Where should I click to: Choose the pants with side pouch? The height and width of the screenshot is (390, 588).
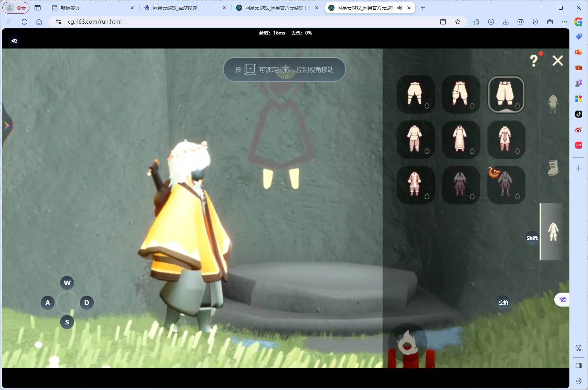461,94
